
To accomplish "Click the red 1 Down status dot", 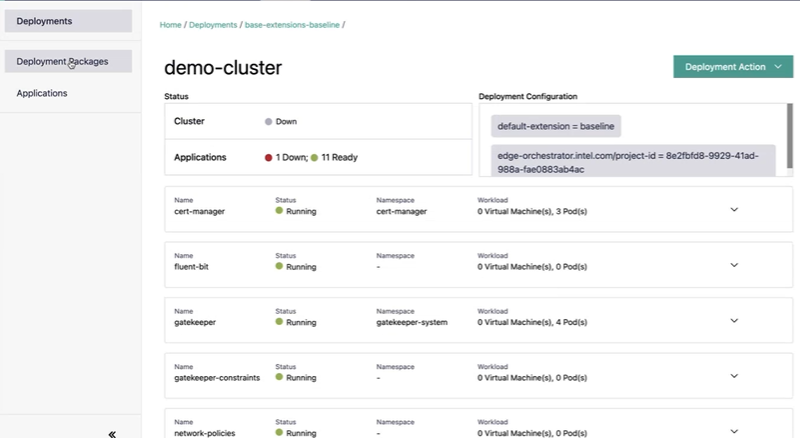I will pos(269,158).
